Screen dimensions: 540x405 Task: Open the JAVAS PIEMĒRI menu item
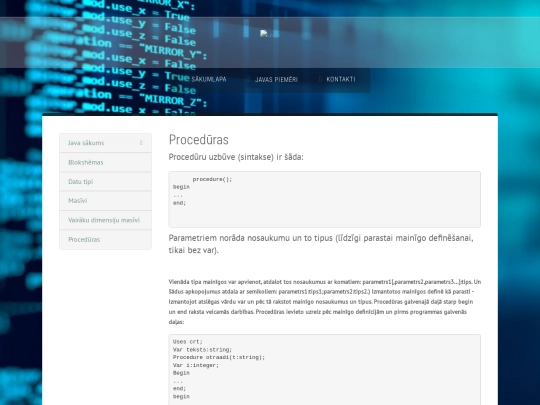click(276, 80)
